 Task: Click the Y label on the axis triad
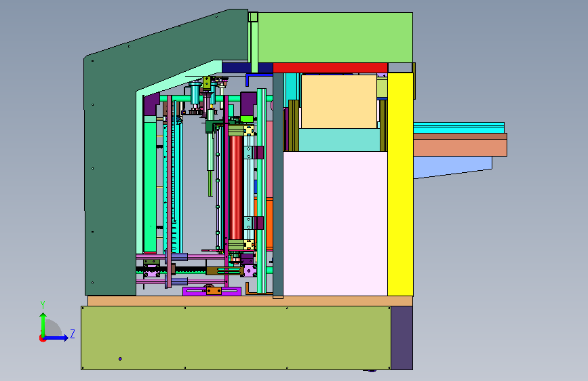coord(42,305)
